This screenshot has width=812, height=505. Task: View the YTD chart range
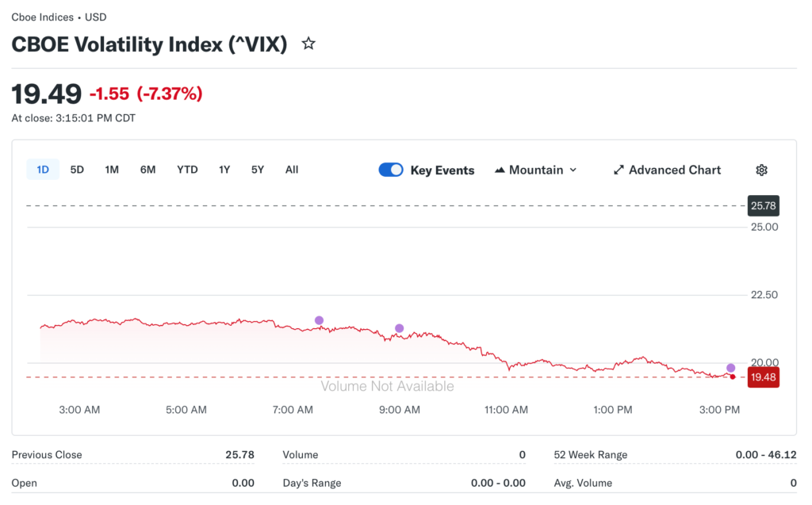187,170
